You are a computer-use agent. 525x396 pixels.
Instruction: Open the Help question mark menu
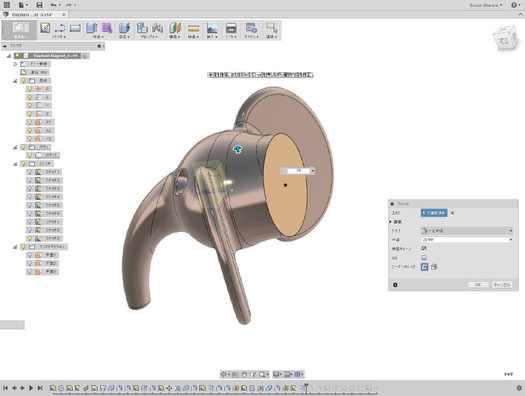pos(515,5)
